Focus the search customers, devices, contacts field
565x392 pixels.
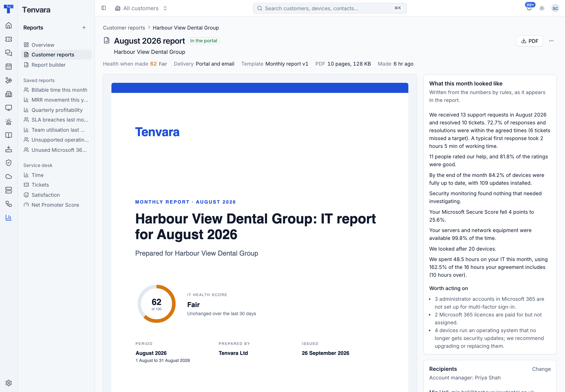click(x=330, y=8)
